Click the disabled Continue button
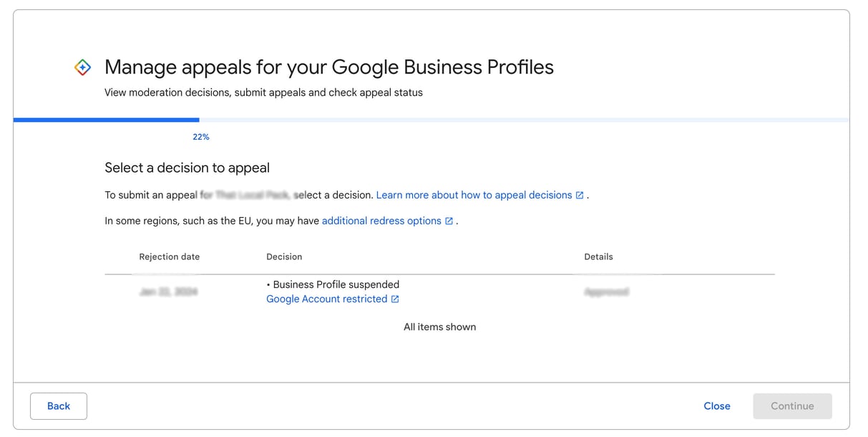 792,405
